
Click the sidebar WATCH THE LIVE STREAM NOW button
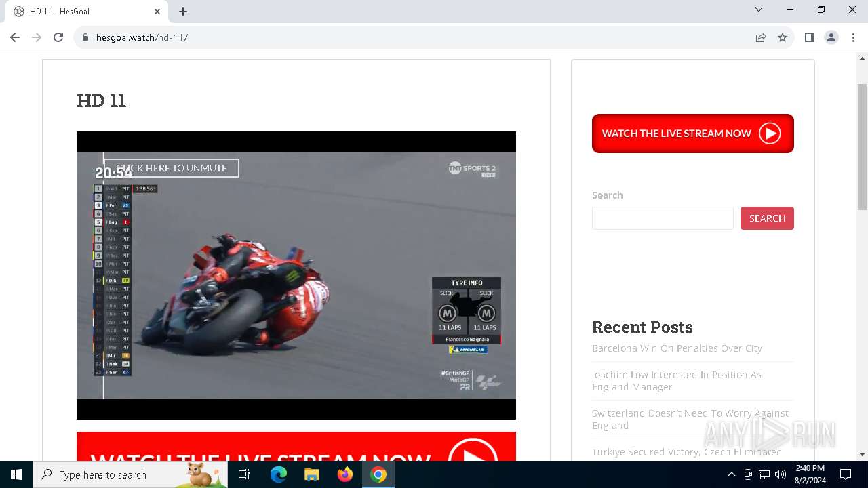coord(692,134)
